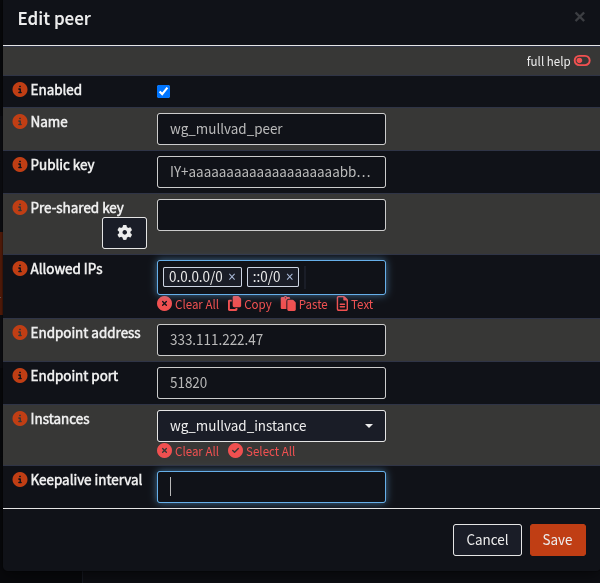The width and height of the screenshot is (600, 583).
Task: Clear All under Instances
Action: (188, 451)
